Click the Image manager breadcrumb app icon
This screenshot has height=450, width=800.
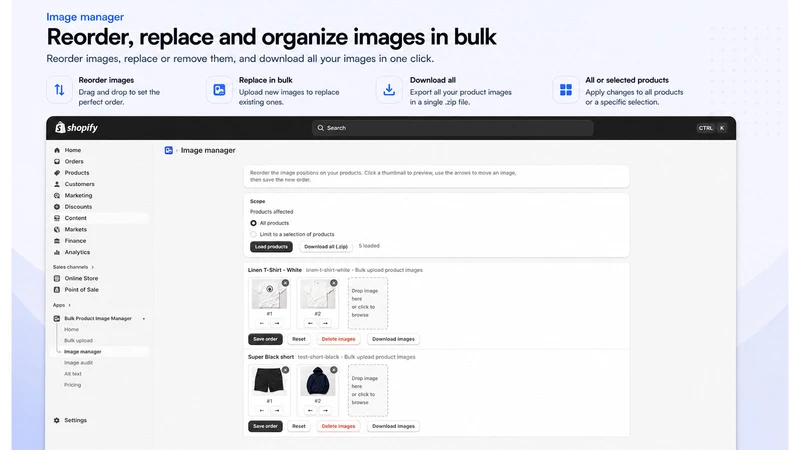click(168, 150)
